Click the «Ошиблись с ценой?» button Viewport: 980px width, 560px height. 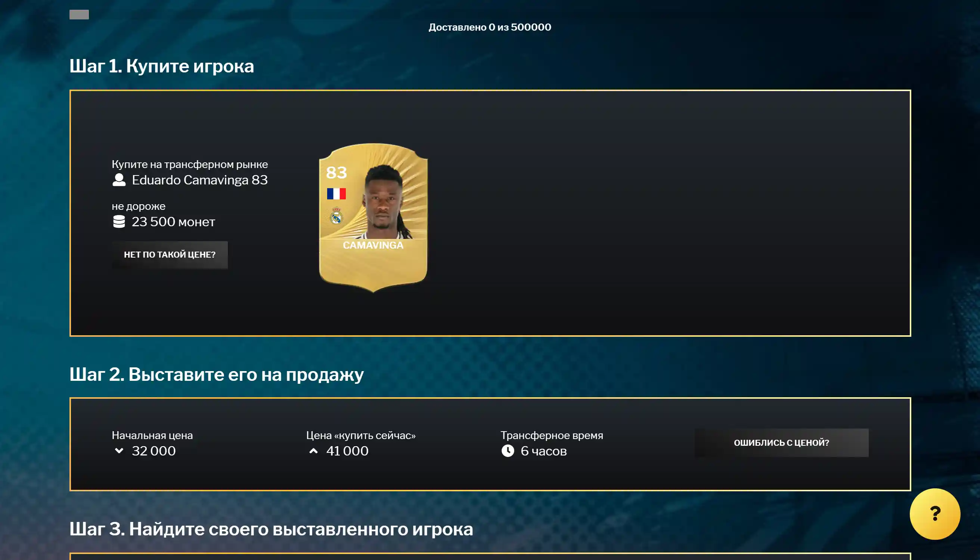coord(781,443)
